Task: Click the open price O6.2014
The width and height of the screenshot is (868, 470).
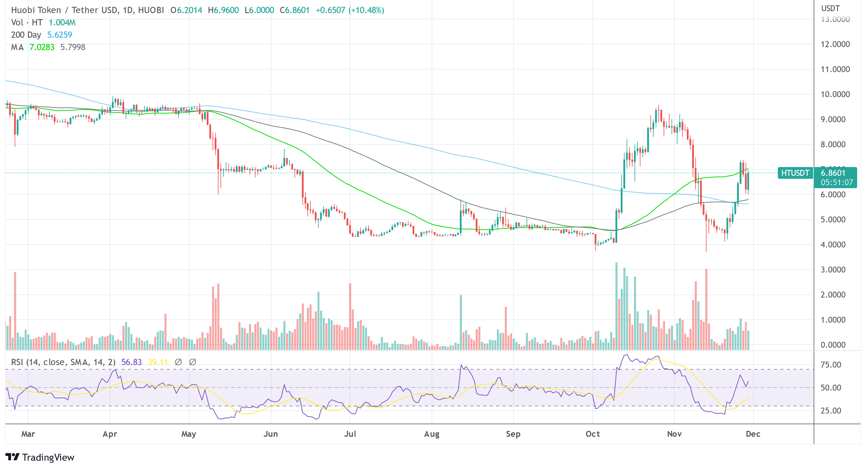Action: pos(186,10)
